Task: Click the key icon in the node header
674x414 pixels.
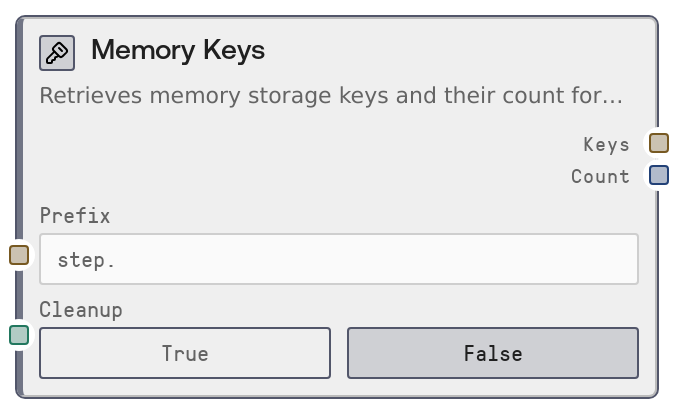Action: coord(57,53)
